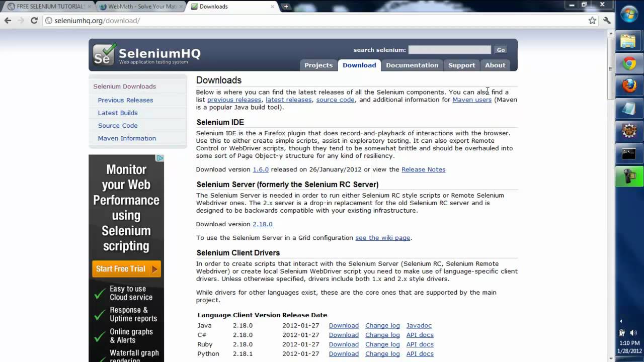Open the Chrome wrench menu
The height and width of the screenshot is (362, 644).
(x=607, y=21)
